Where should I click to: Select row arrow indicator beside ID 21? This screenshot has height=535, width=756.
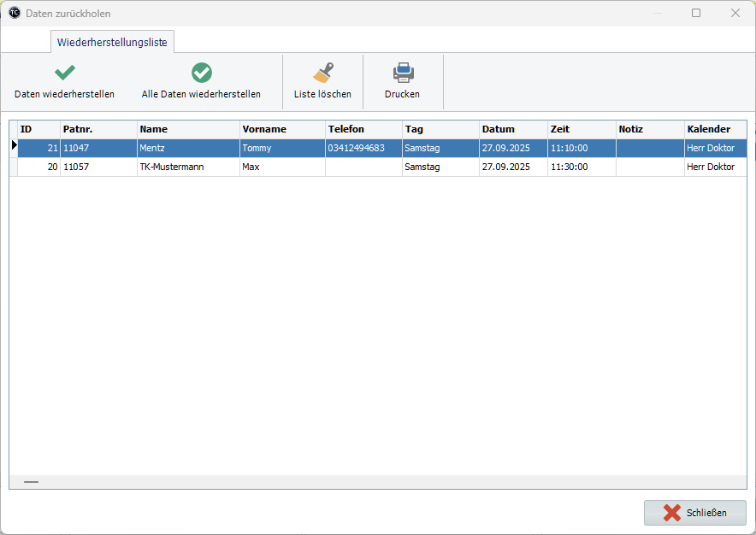[14, 147]
